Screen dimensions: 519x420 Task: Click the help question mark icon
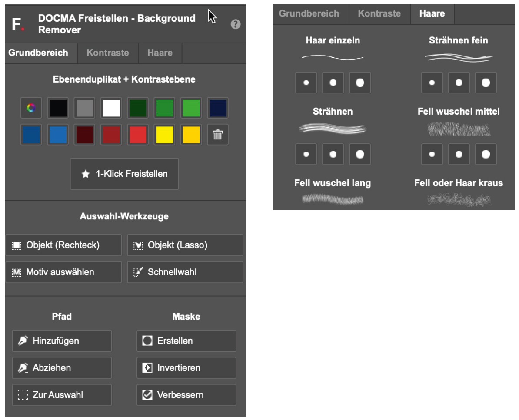236,26
